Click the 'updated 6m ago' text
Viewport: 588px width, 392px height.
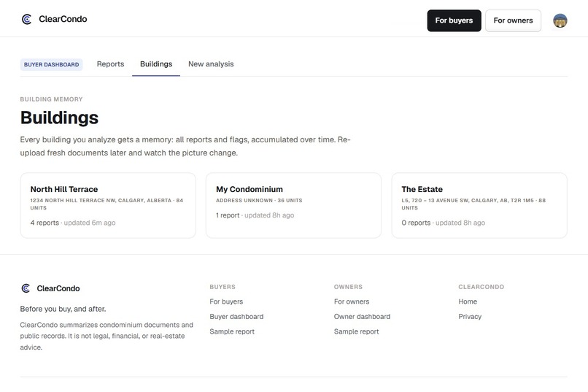click(90, 223)
